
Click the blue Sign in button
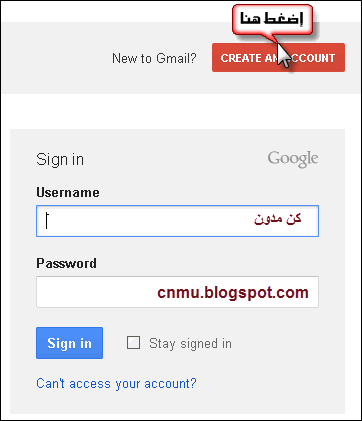[x=69, y=343]
